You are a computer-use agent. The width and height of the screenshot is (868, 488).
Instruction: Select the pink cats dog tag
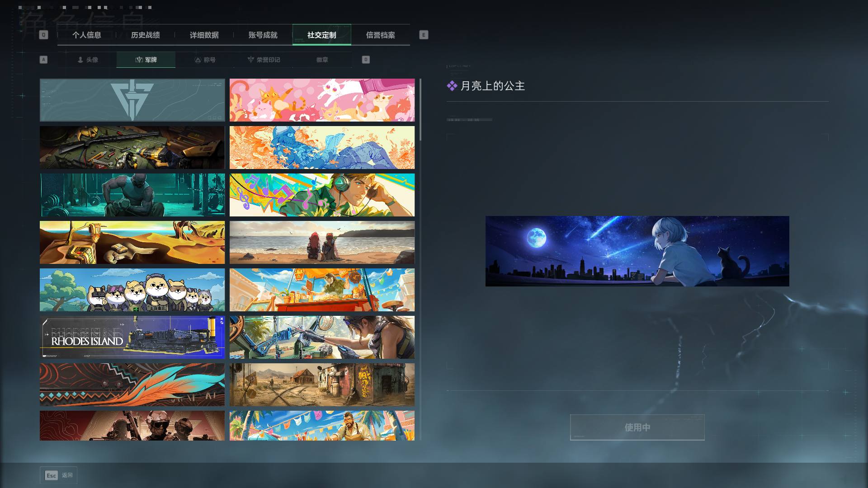point(322,100)
